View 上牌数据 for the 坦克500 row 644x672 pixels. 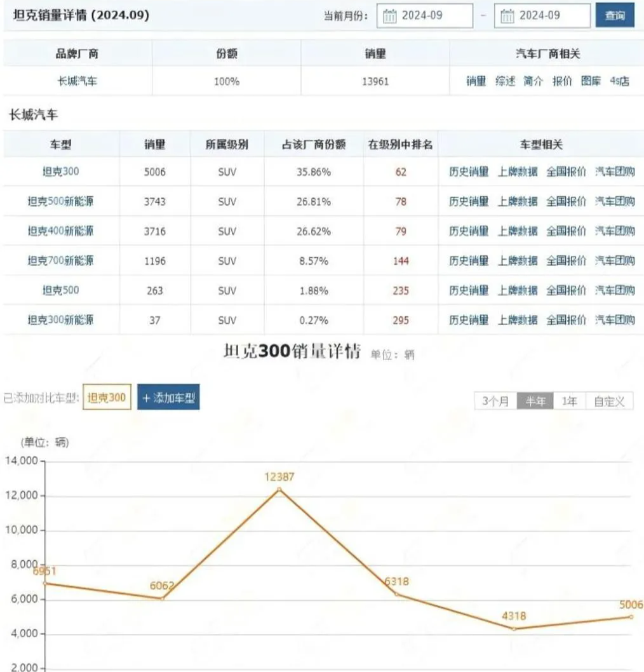517,290
